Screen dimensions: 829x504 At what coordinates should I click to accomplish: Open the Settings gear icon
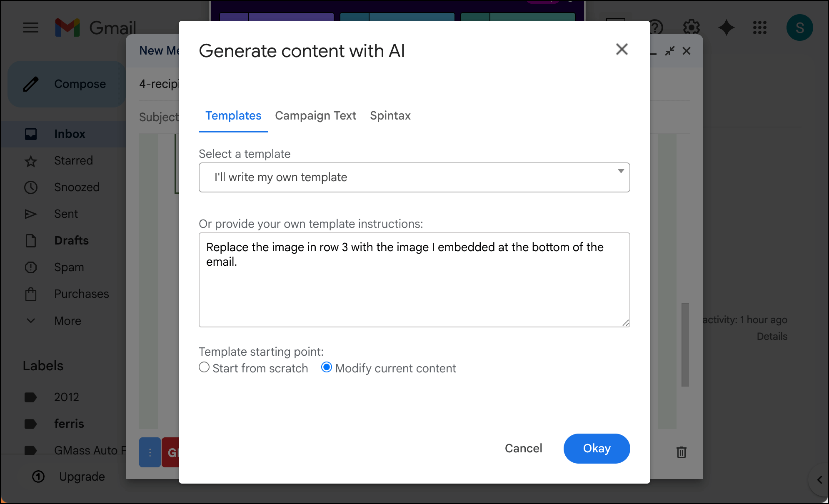(691, 28)
